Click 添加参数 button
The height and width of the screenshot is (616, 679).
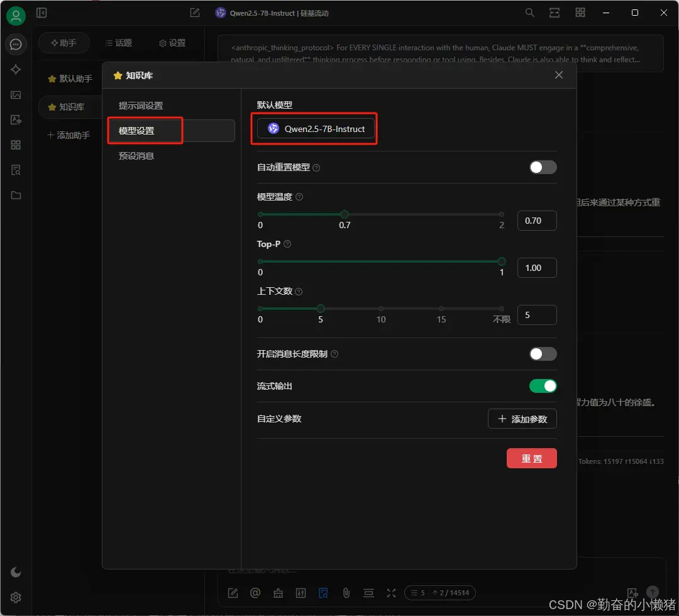(522, 419)
